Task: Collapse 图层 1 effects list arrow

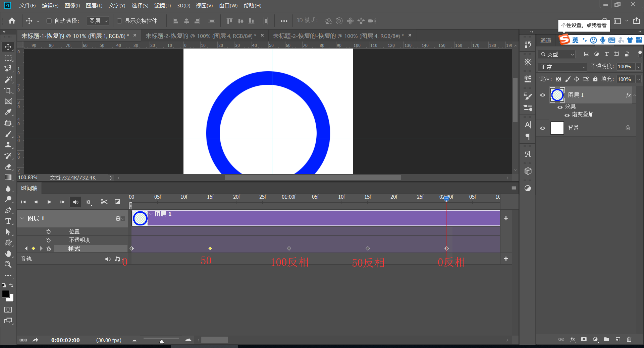Action: pyautogui.click(x=635, y=95)
